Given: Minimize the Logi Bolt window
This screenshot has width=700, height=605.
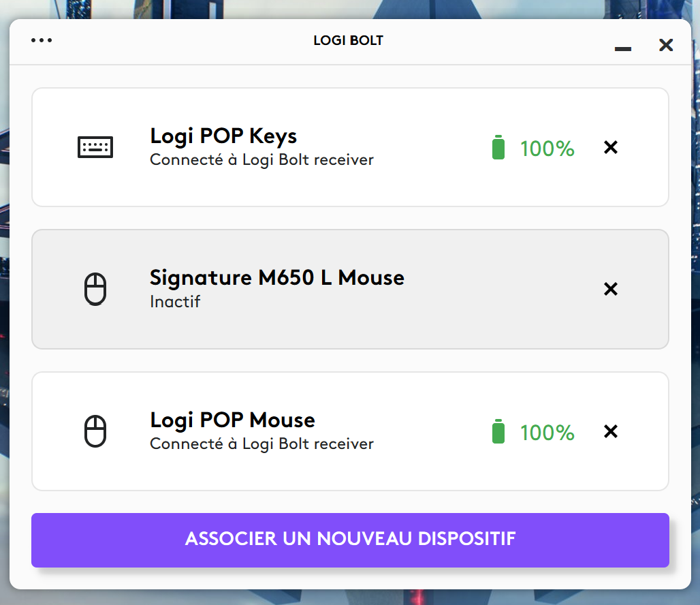Looking at the screenshot, I should coord(623,48).
